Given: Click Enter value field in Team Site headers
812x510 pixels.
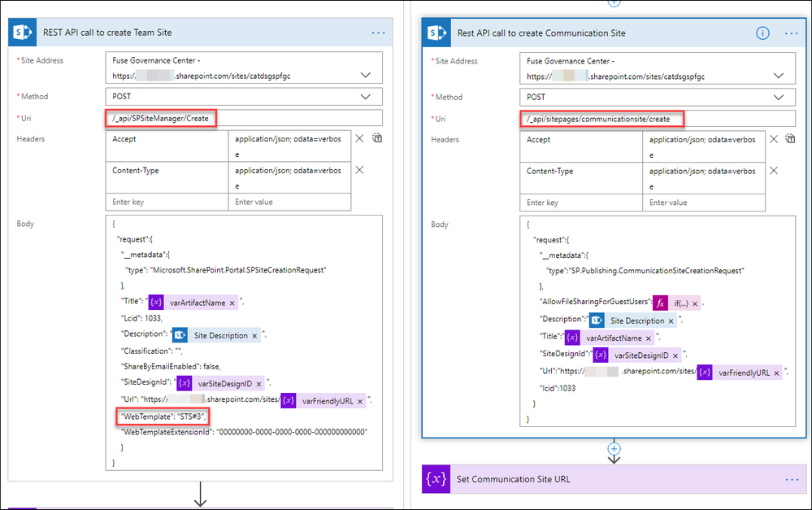Looking at the screenshot, I should tap(289, 203).
